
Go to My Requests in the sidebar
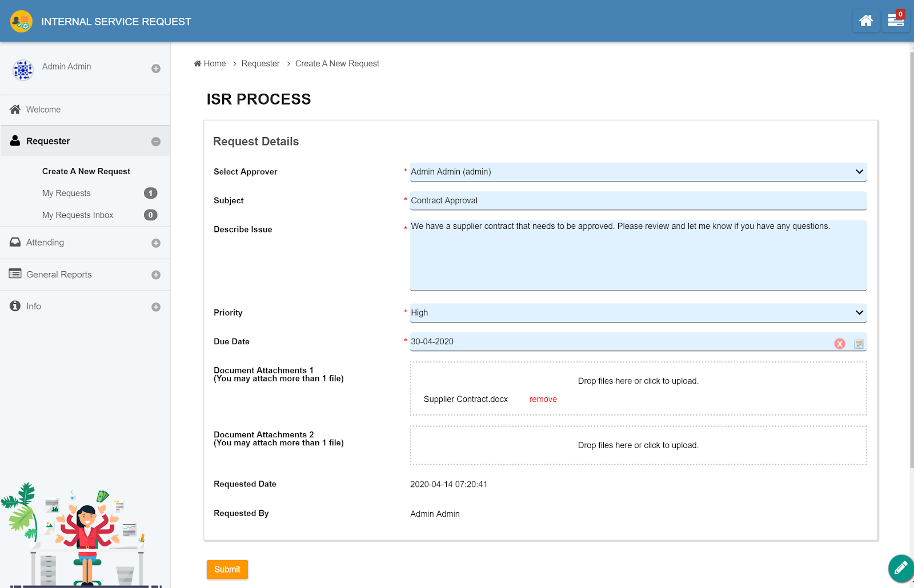click(66, 193)
